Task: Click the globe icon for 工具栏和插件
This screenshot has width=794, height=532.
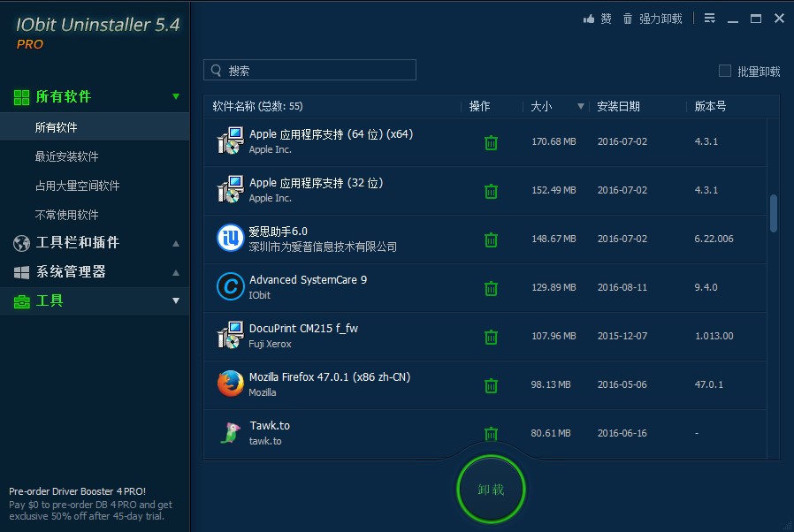Action: (21, 244)
